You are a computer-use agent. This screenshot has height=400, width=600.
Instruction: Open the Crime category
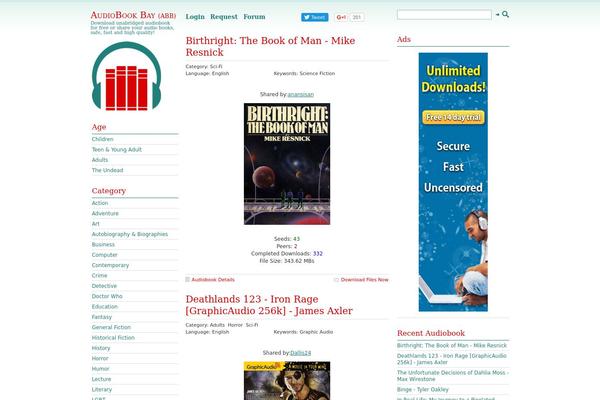click(99, 276)
